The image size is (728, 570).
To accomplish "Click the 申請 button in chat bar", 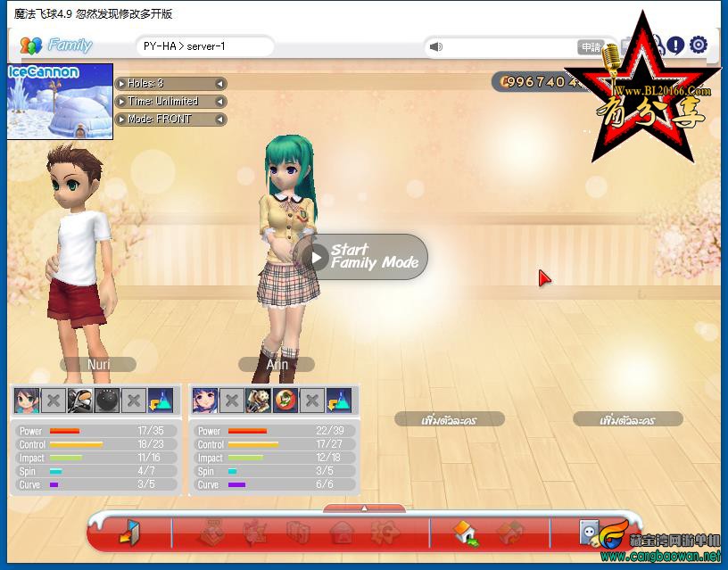I will (591, 47).
